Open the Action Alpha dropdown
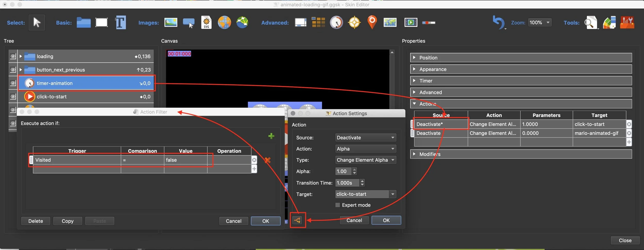 (366, 149)
